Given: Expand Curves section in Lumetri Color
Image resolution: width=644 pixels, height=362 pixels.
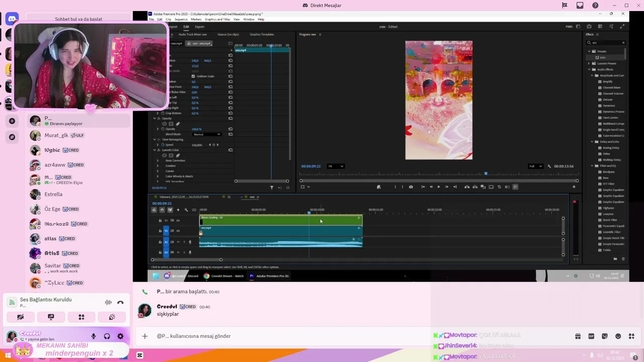Looking at the screenshot, I should 157,171.
